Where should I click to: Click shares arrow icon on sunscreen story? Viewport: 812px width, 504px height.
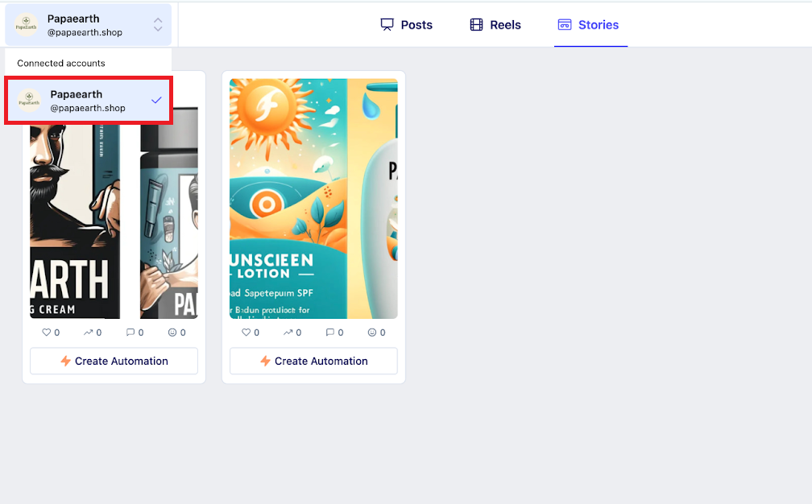(288, 333)
